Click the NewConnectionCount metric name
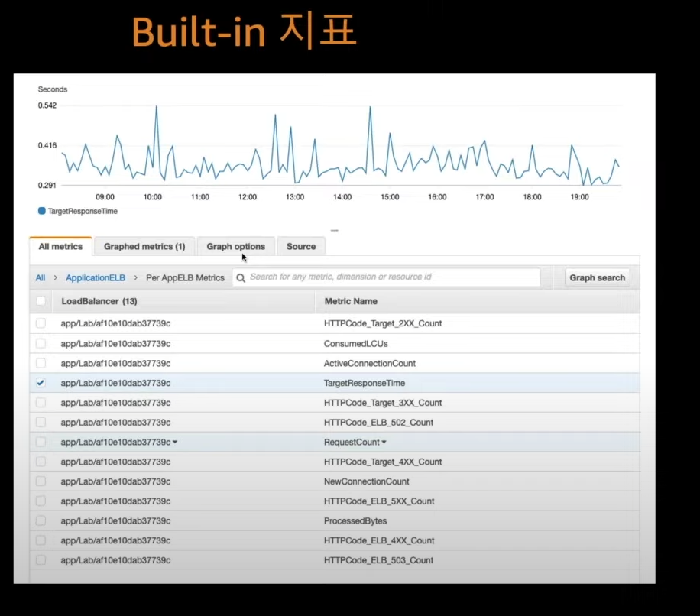Screen dimensions: 700x616 (x=367, y=481)
